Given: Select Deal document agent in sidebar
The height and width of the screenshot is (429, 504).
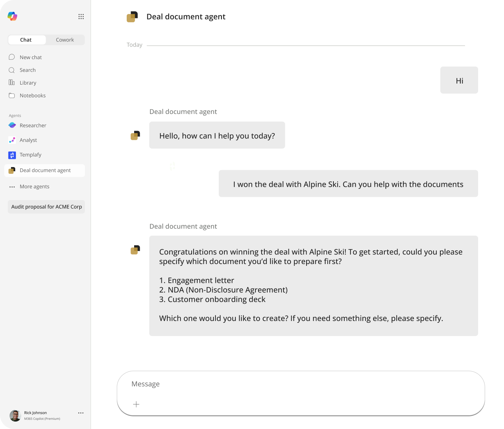Looking at the screenshot, I should click(45, 171).
